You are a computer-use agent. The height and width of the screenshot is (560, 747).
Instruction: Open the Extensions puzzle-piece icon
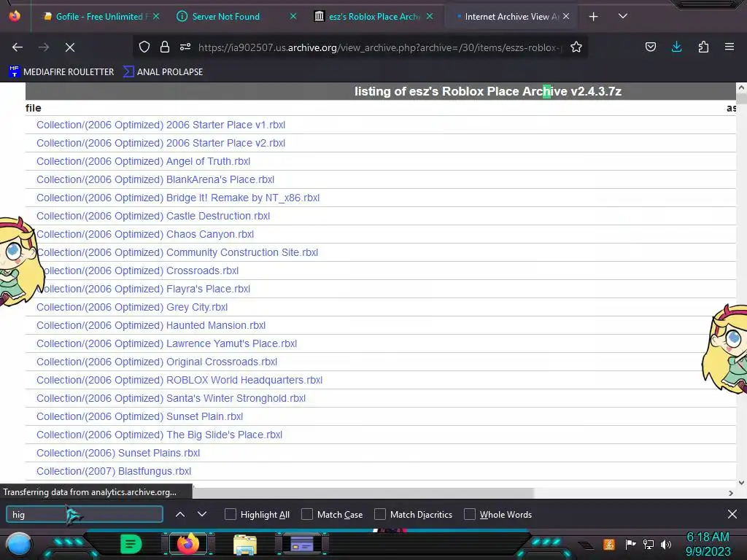coord(703,47)
